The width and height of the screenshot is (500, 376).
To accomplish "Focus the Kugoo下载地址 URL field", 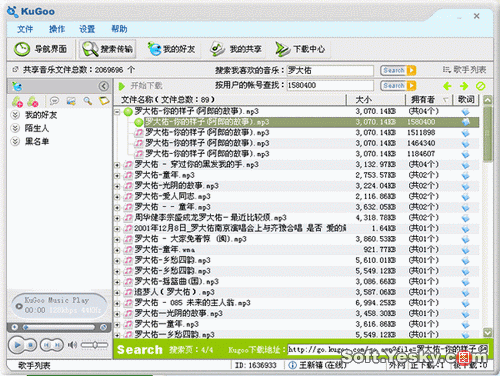I will (x=388, y=350).
